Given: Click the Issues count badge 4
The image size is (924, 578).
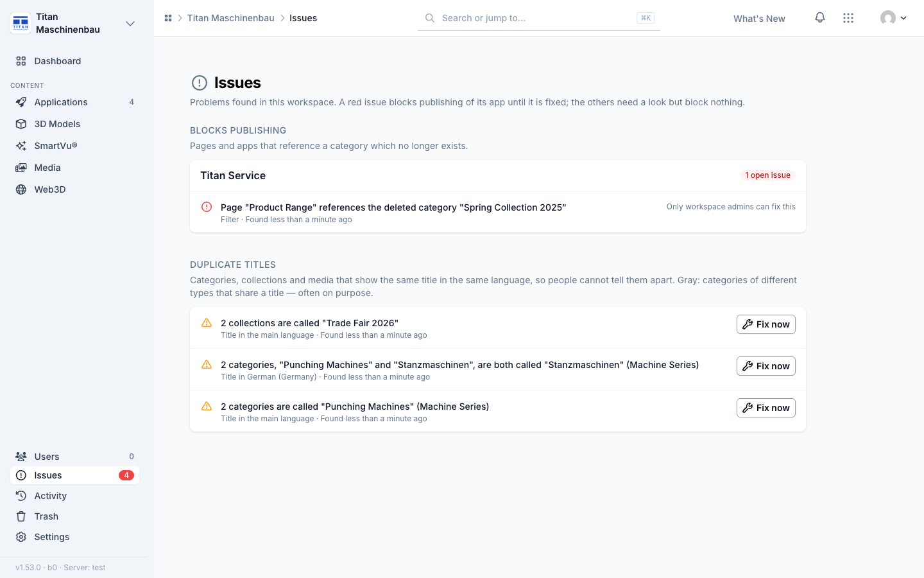Looking at the screenshot, I should [x=126, y=475].
